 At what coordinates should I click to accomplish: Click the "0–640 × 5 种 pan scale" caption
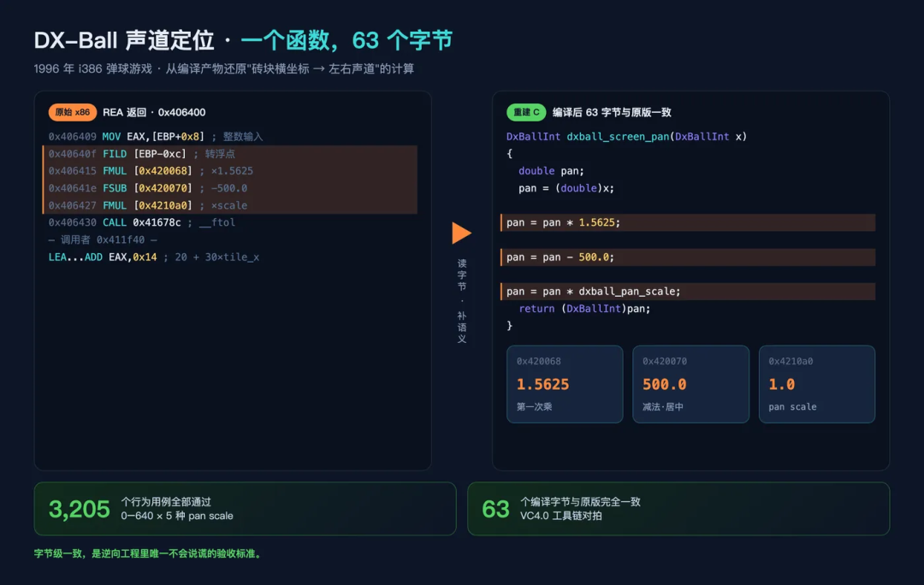click(x=177, y=516)
